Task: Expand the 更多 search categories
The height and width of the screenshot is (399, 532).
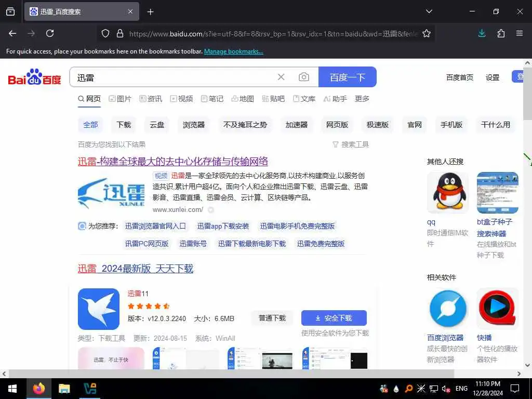Action: pyautogui.click(x=362, y=99)
